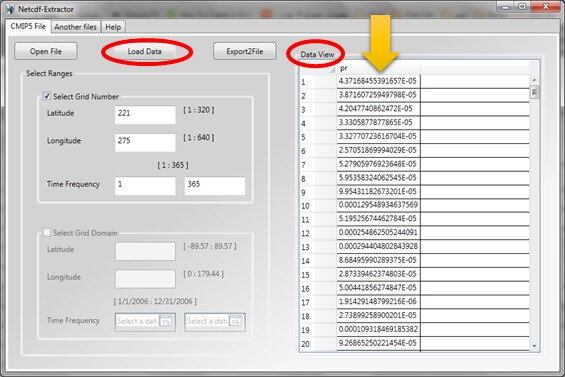565x377 pixels.
Task: Click row header number 5
Action: [x=318, y=137]
